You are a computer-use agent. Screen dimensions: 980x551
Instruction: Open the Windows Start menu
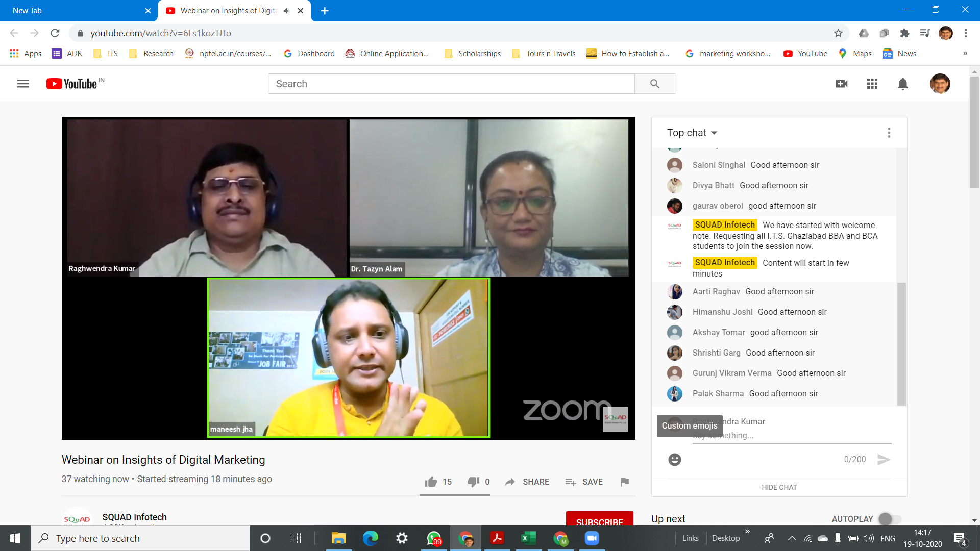[15, 538]
